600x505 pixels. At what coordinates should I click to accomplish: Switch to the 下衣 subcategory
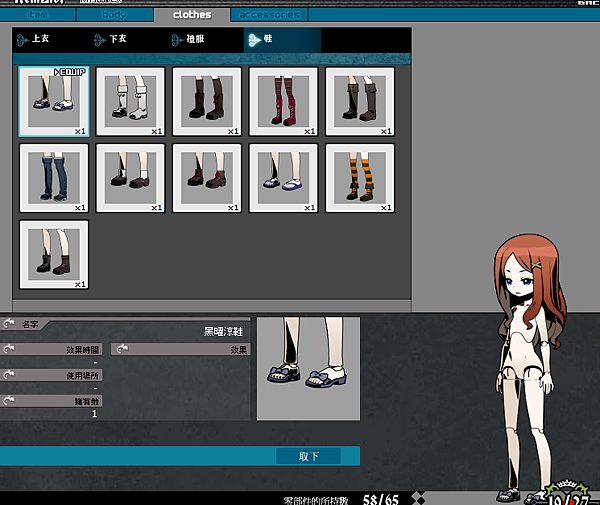tap(117, 40)
